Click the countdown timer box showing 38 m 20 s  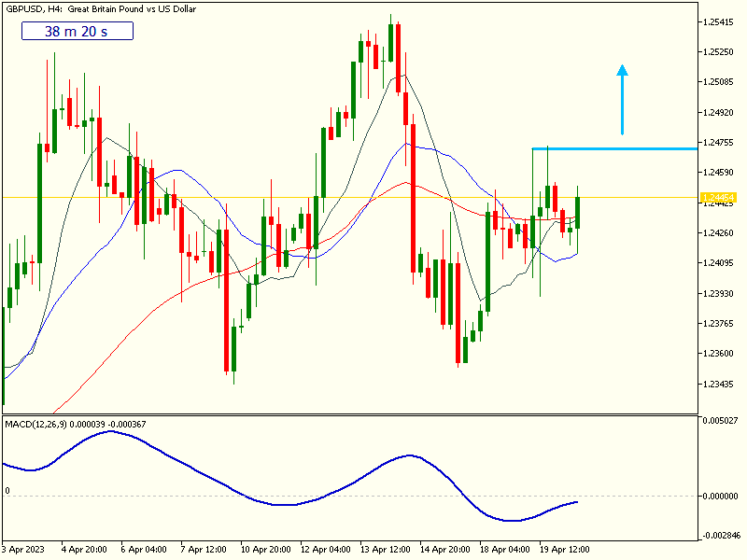point(78,31)
